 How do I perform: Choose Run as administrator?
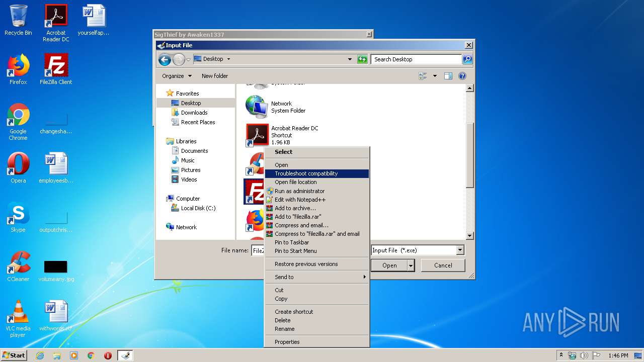[x=317, y=191]
